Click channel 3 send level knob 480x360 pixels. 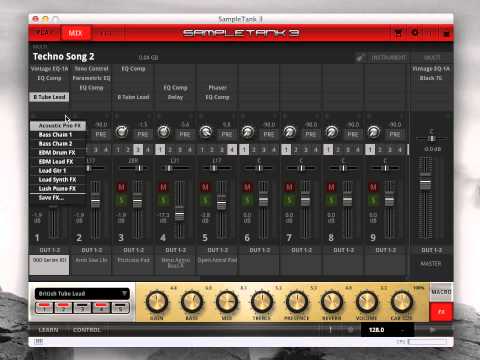coord(122,132)
